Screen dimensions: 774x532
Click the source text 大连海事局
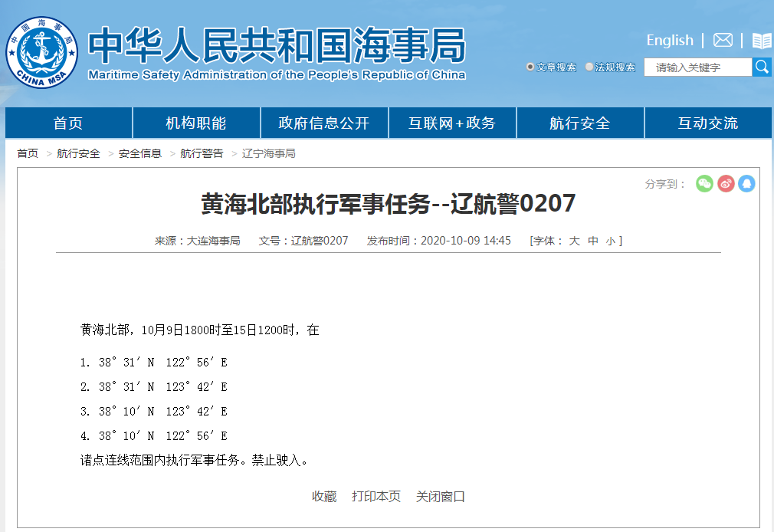(x=213, y=241)
